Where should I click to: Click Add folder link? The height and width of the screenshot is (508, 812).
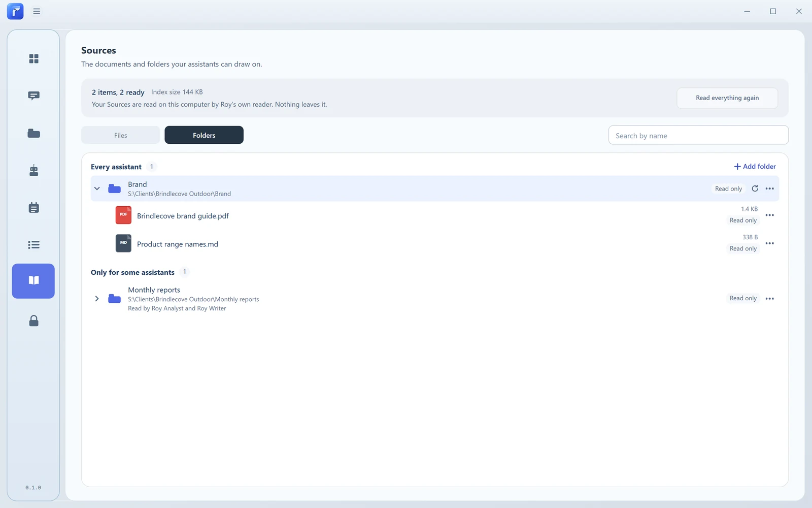(x=755, y=167)
